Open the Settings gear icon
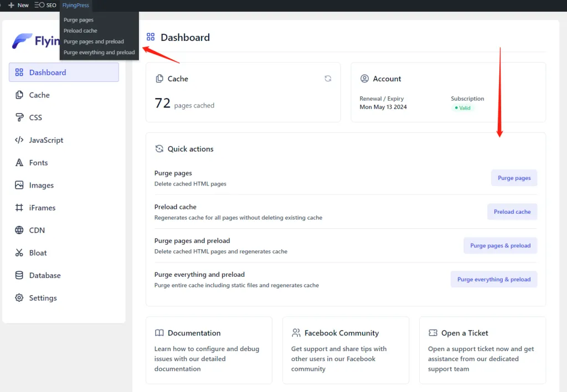Viewport: 567px width, 392px height. click(x=19, y=298)
